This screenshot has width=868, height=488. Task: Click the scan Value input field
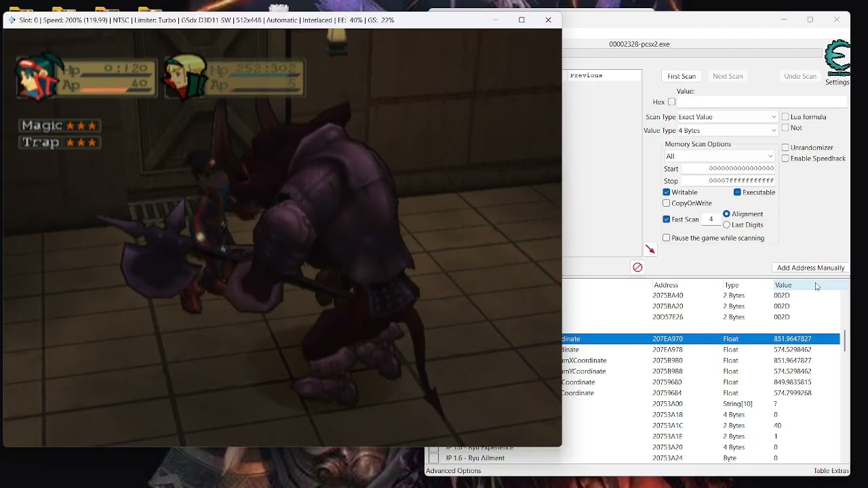coord(763,102)
